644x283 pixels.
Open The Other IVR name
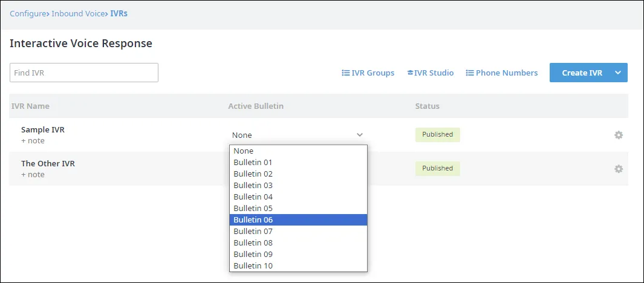pos(48,163)
